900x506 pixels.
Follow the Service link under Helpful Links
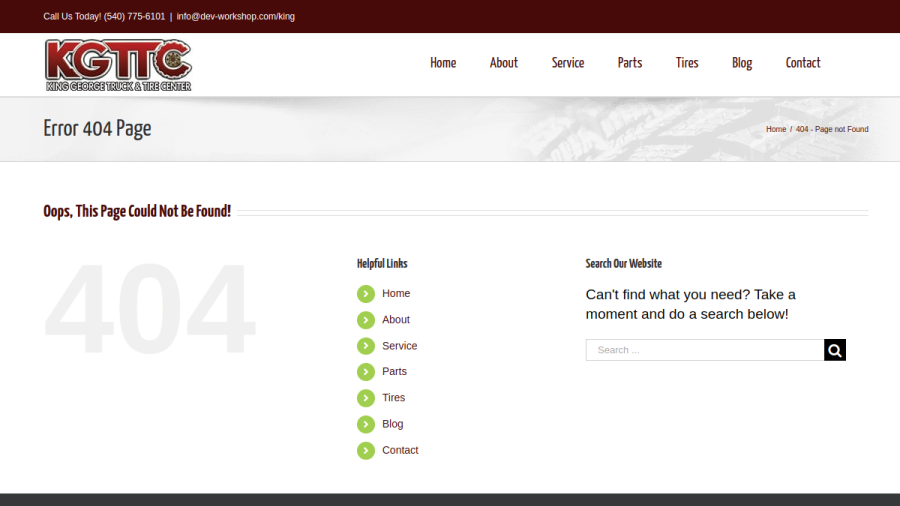tap(399, 346)
